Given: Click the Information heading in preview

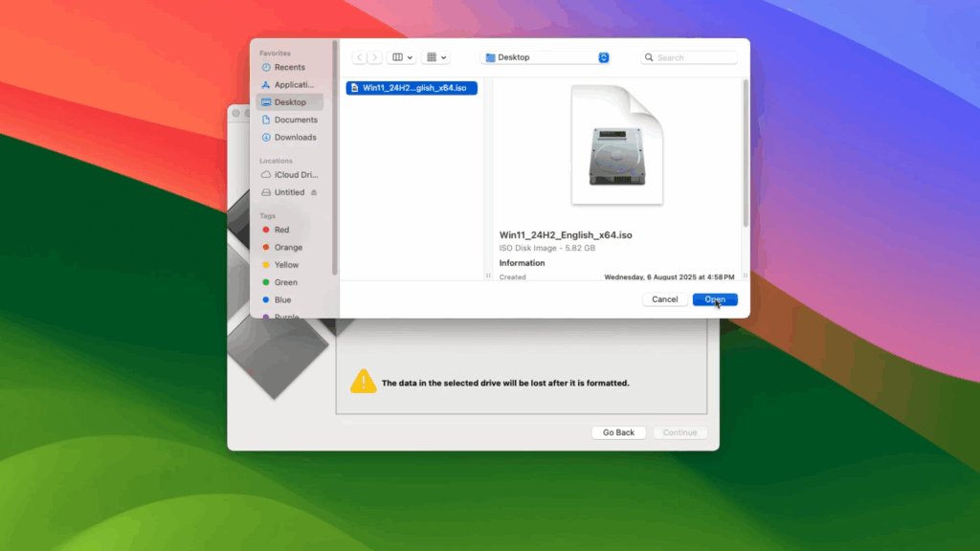Looking at the screenshot, I should pyautogui.click(x=522, y=263).
